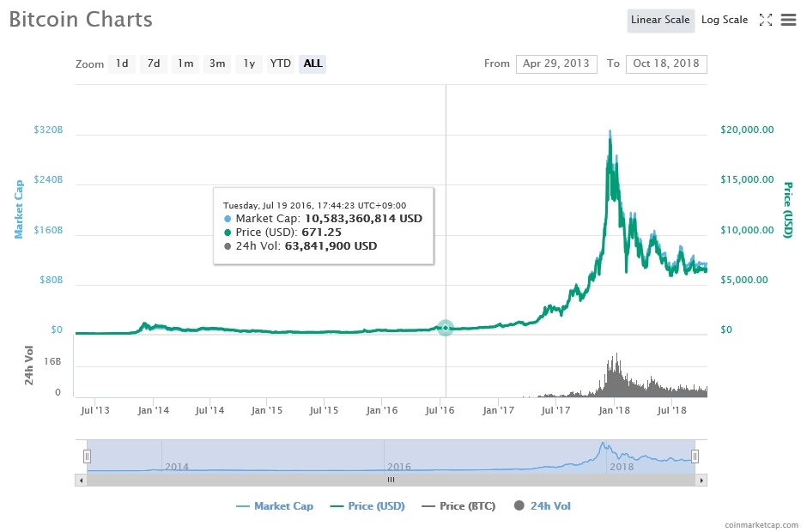Show the Price (BTC) series

[458, 506]
